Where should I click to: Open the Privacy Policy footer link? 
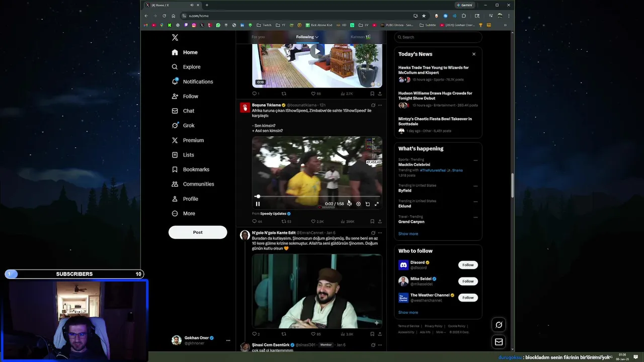click(433, 326)
